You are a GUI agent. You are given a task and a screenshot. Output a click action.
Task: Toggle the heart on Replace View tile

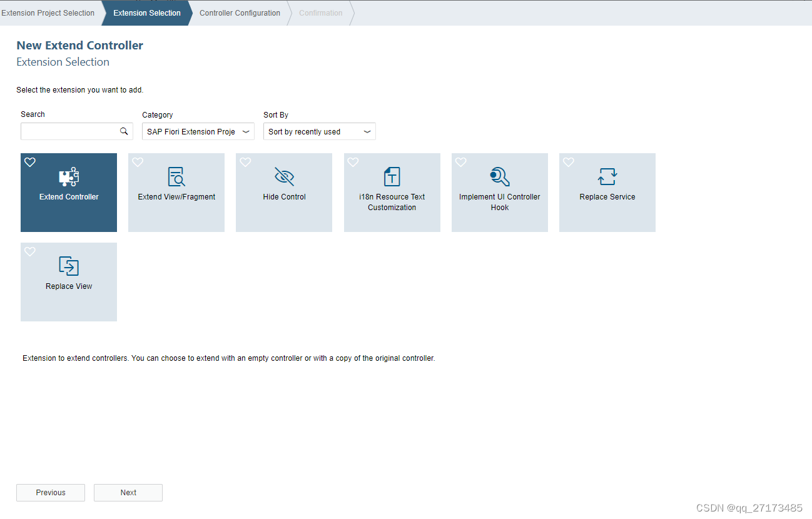pyautogui.click(x=29, y=251)
